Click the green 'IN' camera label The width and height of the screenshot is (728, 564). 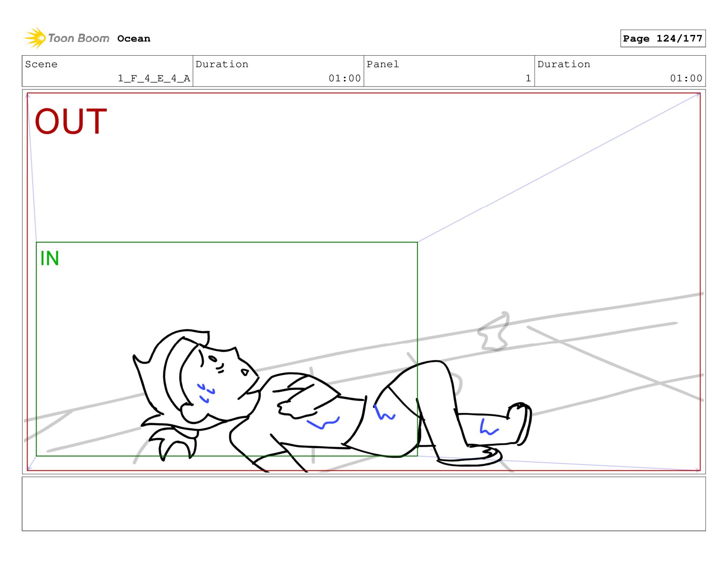[49, 259]
